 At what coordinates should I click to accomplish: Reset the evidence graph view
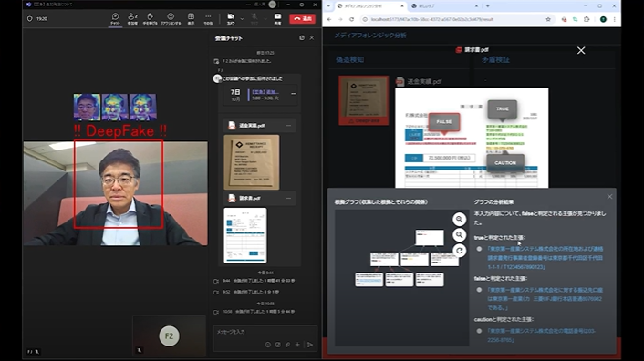pos(459,250)
